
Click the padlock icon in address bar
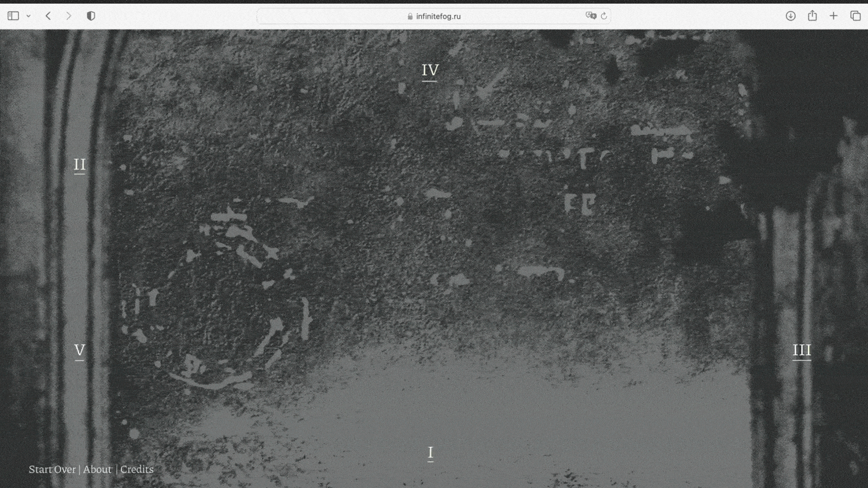tap(410, 16)
